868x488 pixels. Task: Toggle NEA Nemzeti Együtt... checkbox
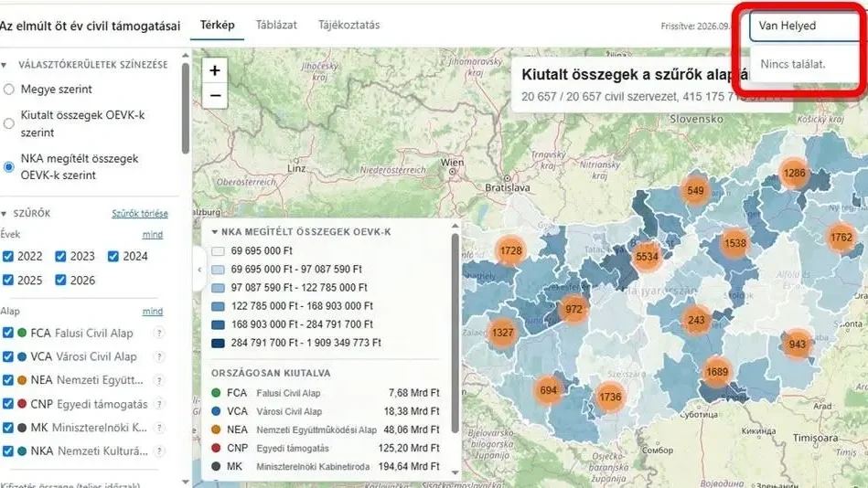tap(7, 380)
